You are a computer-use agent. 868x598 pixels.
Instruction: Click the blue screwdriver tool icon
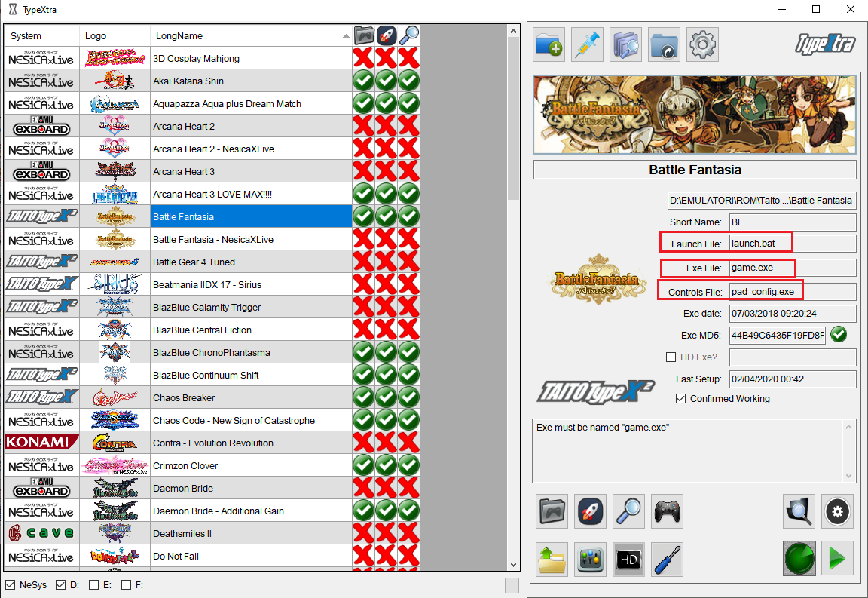pos(667,560)
